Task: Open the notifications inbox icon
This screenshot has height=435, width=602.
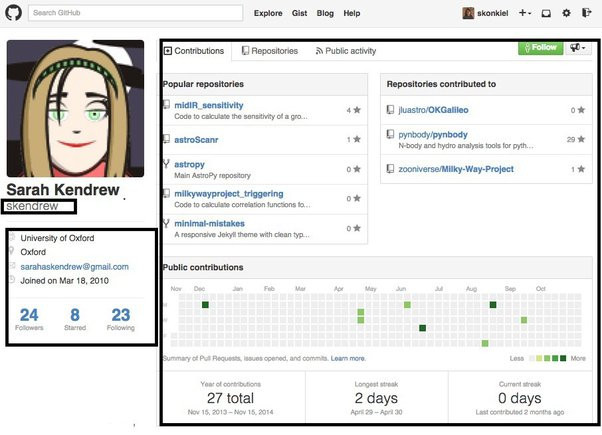Action: click(x=546, y=14)
